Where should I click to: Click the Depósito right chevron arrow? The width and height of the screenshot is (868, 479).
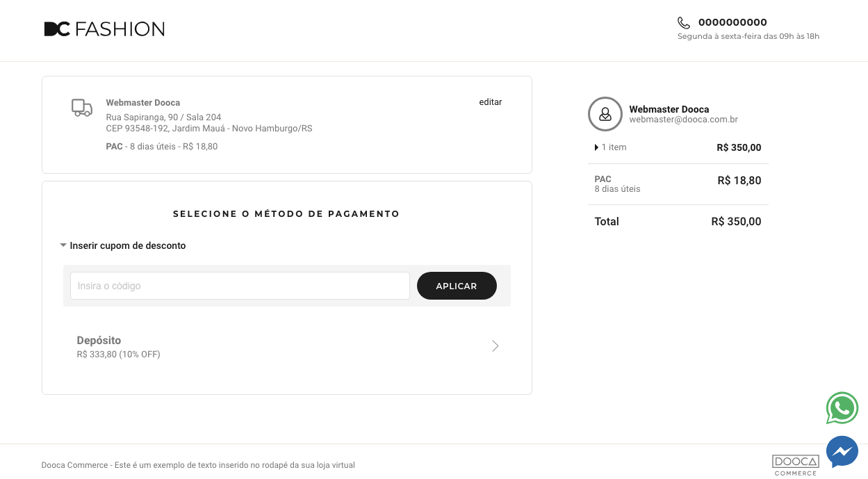[496, 346]
